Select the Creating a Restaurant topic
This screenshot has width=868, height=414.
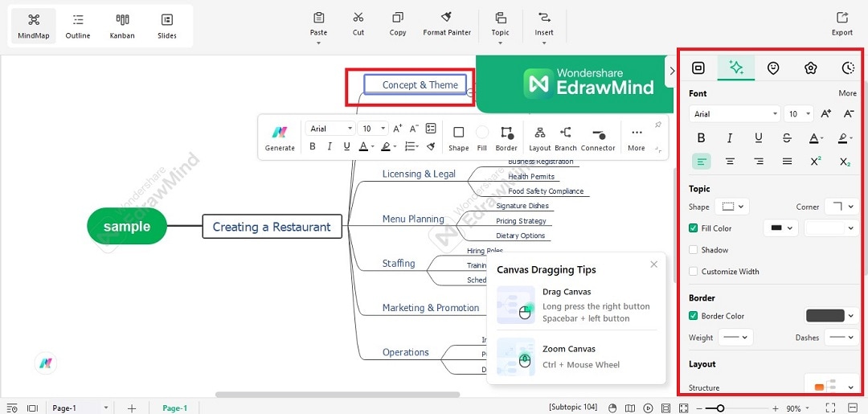272,227
